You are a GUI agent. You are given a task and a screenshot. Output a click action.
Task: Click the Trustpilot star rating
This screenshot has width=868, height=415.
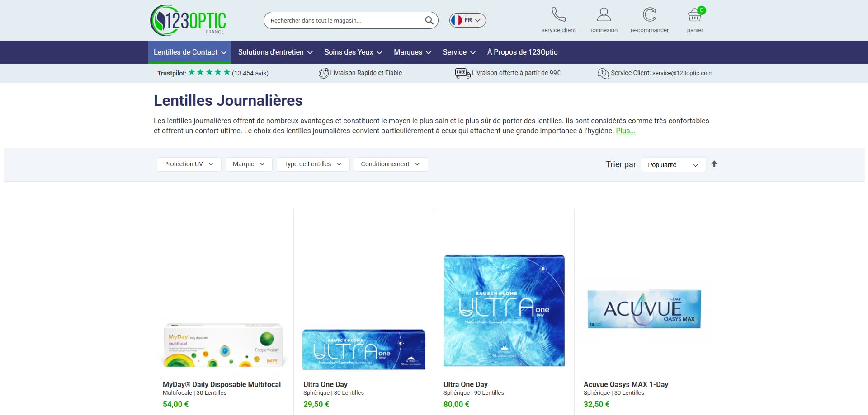point(209,72)
